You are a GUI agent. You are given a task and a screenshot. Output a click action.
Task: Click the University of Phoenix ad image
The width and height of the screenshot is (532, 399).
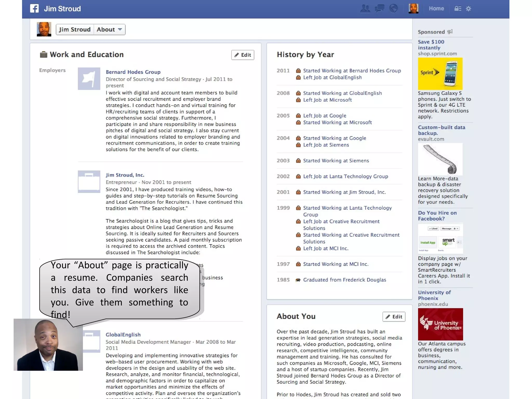pyautogui.click(x=440, y=324)
